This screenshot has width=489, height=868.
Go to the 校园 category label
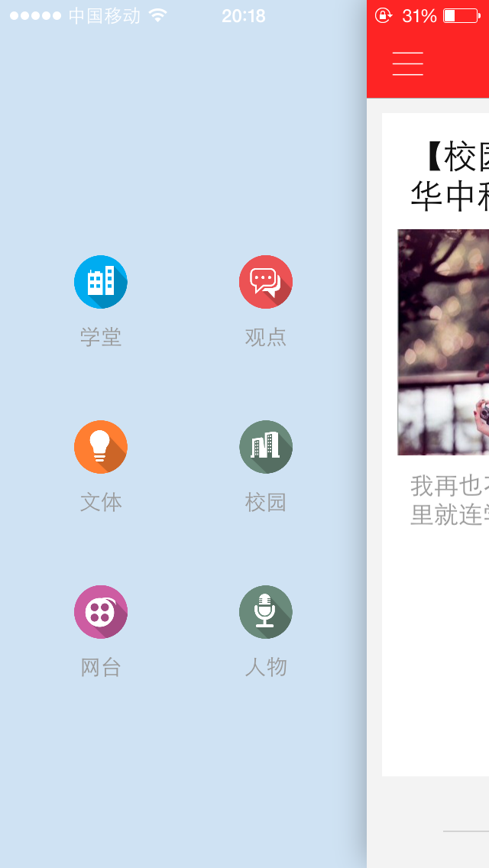pos(266,502)
